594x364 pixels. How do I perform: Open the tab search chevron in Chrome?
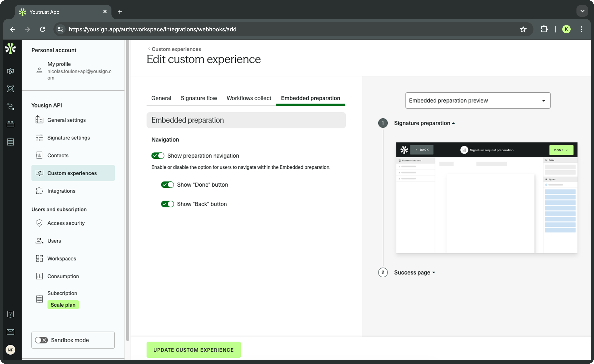click(x=582, y=11)
